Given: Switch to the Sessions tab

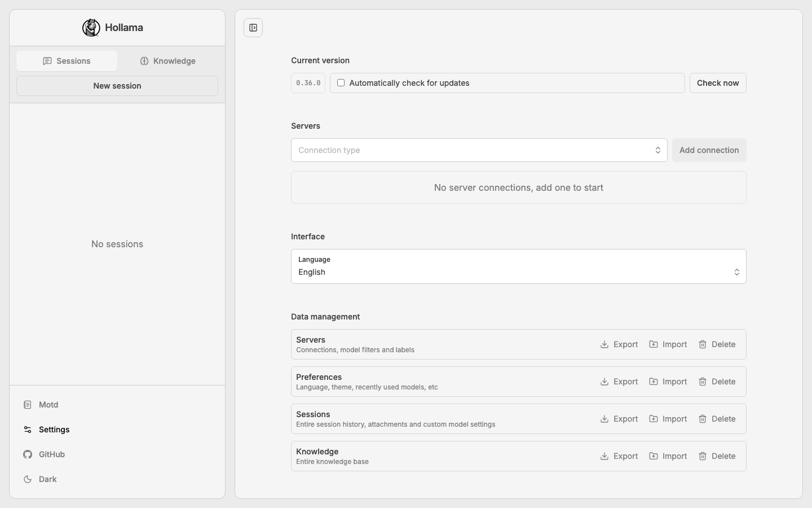Looking at the screenshot, I should pyautogui.click(x=67, y=61).
